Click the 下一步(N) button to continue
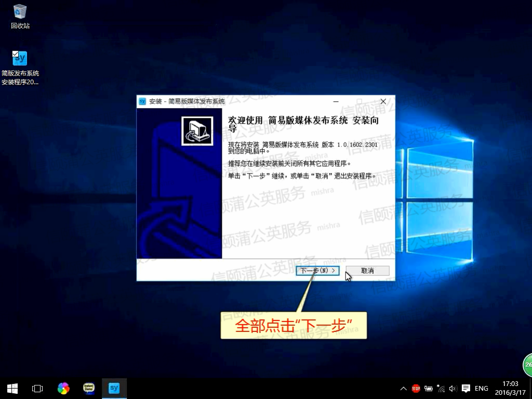Screen dimensions: 532x399 pyautogui.click(x=317, y=271)
